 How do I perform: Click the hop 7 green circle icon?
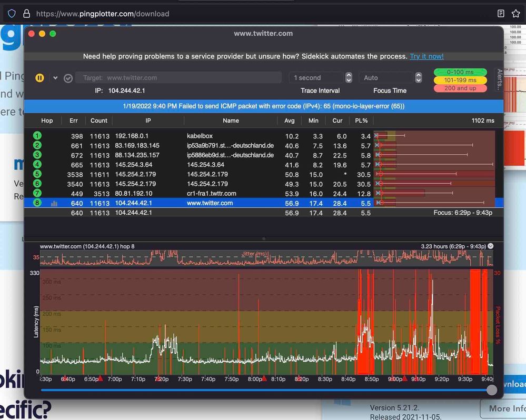(x=37, y=193)
